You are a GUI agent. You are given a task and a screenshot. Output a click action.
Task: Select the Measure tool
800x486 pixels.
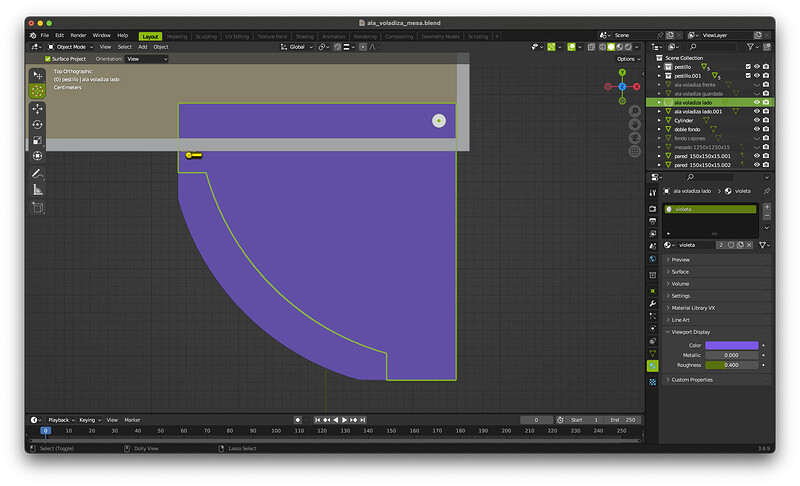pos(37,190)
